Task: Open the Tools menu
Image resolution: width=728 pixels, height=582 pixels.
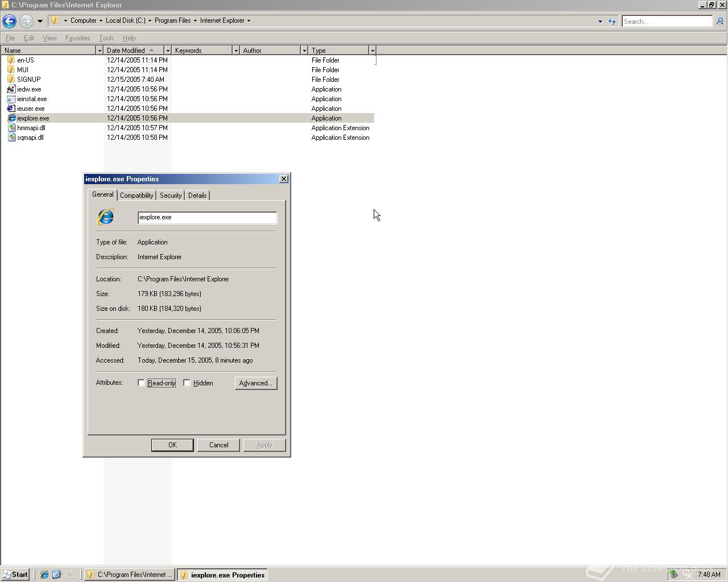Action: pyautogui.click(x=106, y=38)
